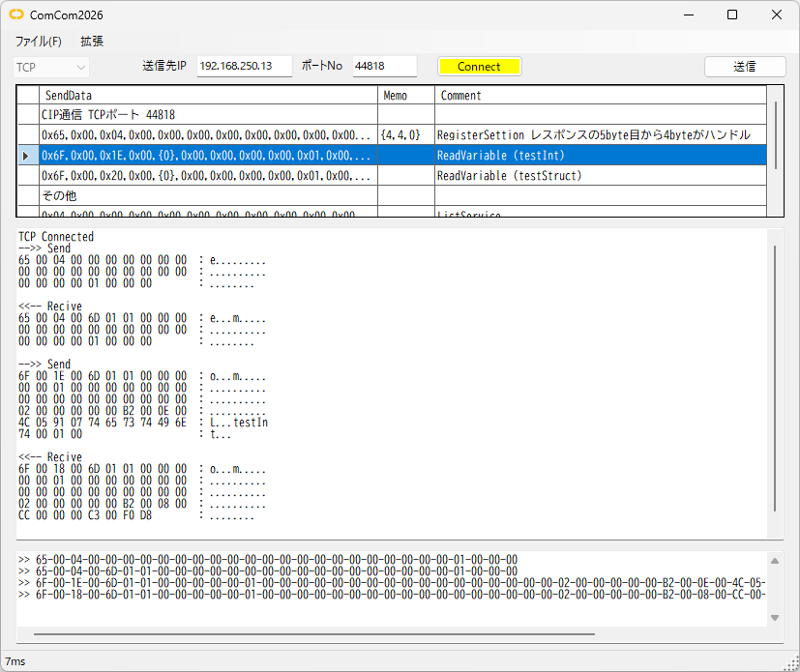The width and height of the screenshot is (800, 672).
Task: Click the hex history horizontal scrollbar
Action: [314, 634]
